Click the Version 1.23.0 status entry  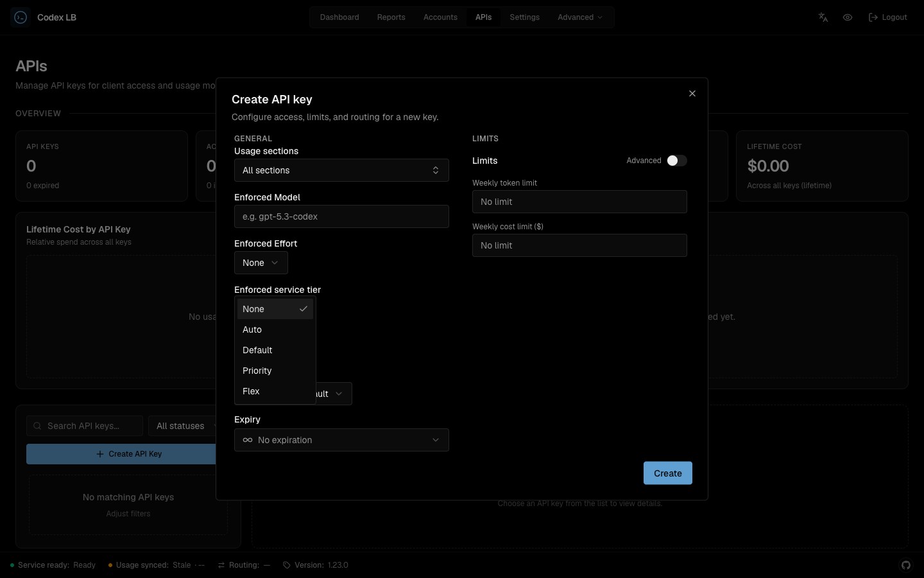(x=316, y=565)
